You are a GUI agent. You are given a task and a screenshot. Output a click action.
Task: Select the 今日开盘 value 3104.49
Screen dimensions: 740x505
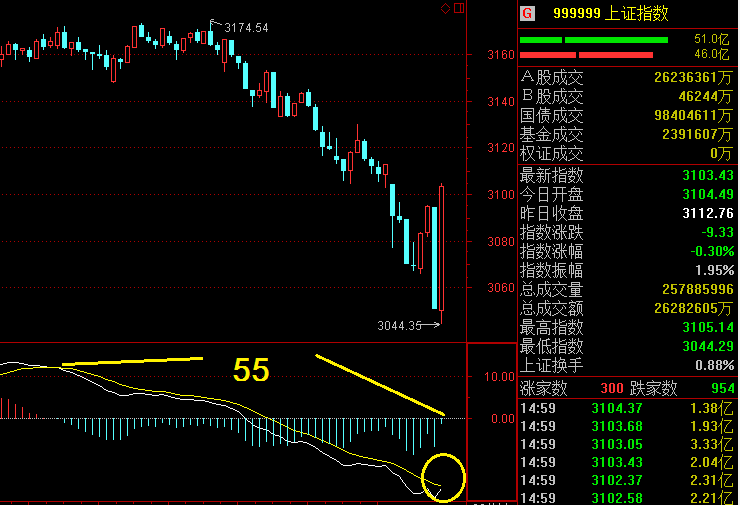(x=708, y=194)
